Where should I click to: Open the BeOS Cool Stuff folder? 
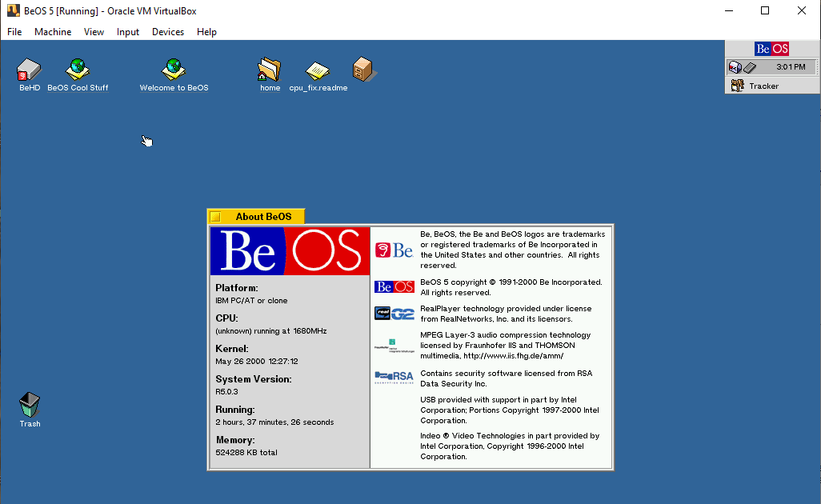[77, 70]
